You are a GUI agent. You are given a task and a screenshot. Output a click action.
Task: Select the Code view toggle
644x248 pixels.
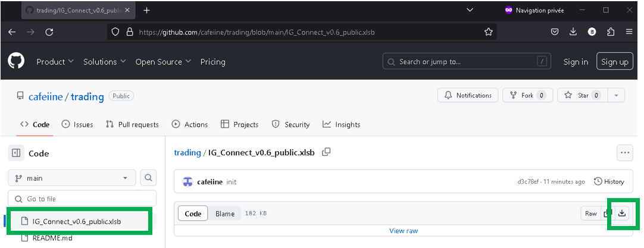pos(193,214)
